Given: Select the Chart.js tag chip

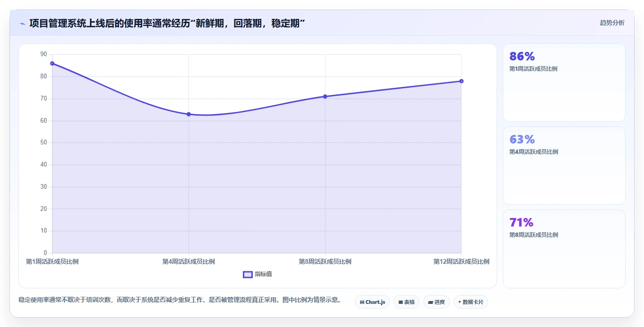Looking at the screenshot, I should (x=372, y=302).
